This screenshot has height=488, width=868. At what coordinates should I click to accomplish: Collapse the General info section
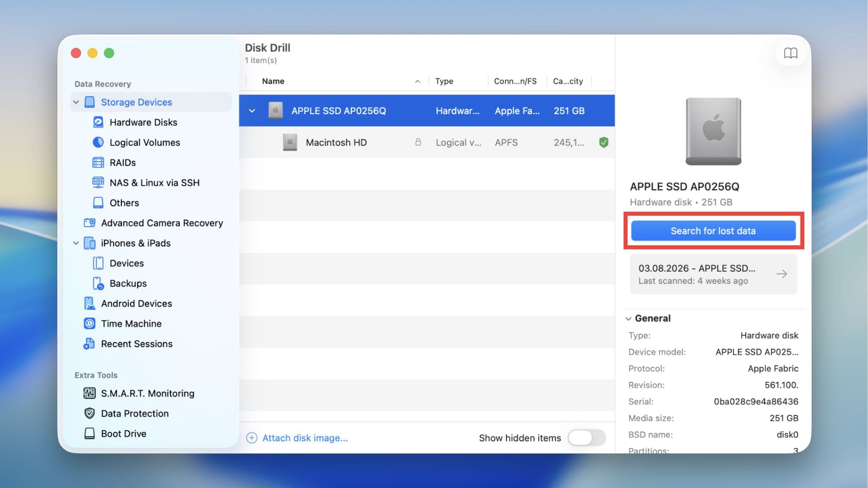point(629,318)
